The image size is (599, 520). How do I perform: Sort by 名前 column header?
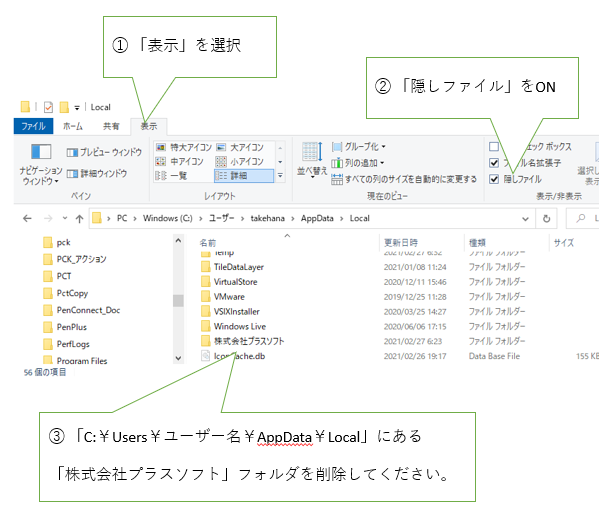tap(208, 243)
